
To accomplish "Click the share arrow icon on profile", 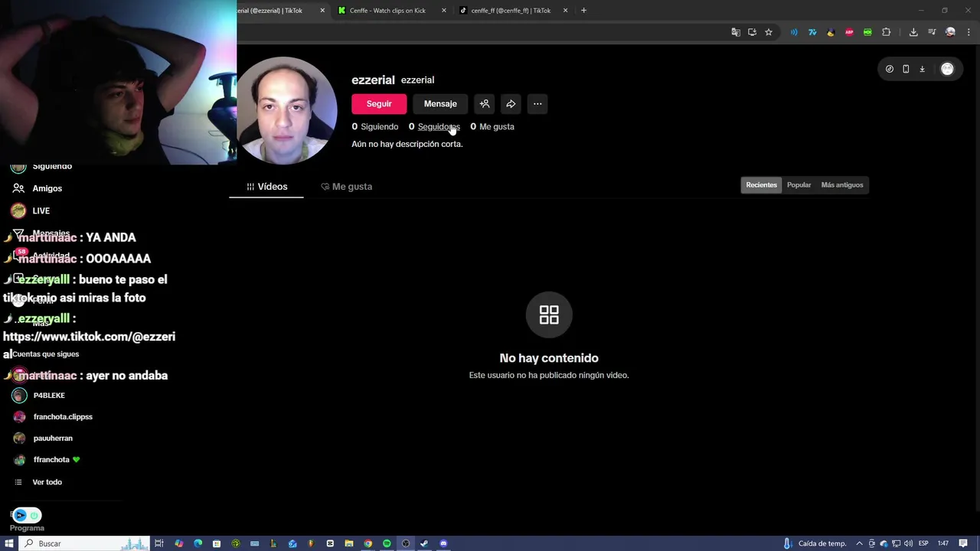I will [x=511, y=104].
